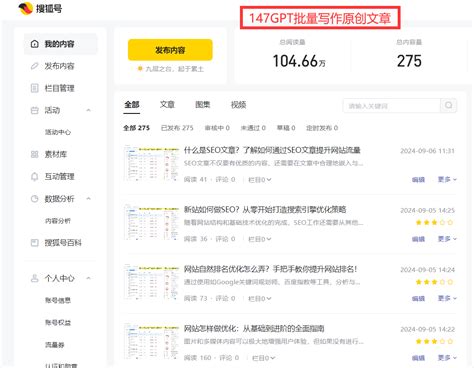Expand 更多 menu for 网站自然排名优化 article
This screenshot has height=368, width=474.
coord(447,298)
